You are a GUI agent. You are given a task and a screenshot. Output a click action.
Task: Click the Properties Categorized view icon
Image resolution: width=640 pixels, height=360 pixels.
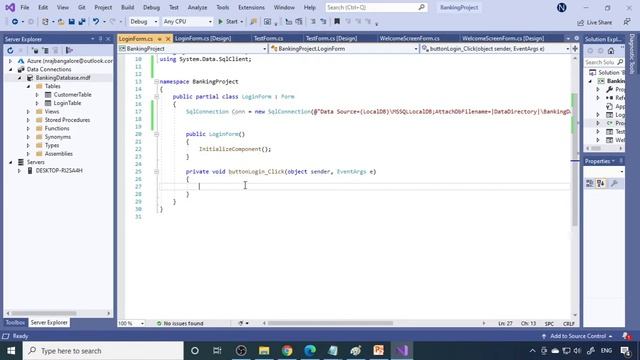[590, 184]
